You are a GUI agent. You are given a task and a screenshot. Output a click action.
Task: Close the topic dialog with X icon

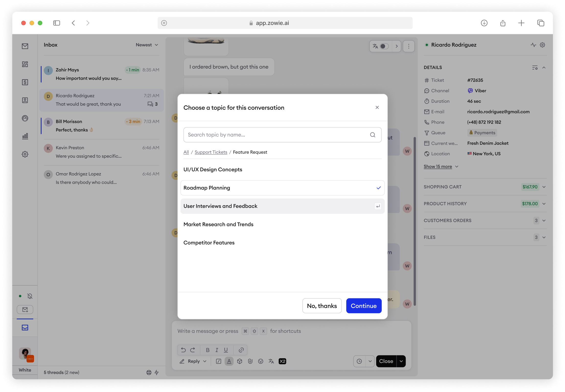pyautogui.click(x=377, y=107)
